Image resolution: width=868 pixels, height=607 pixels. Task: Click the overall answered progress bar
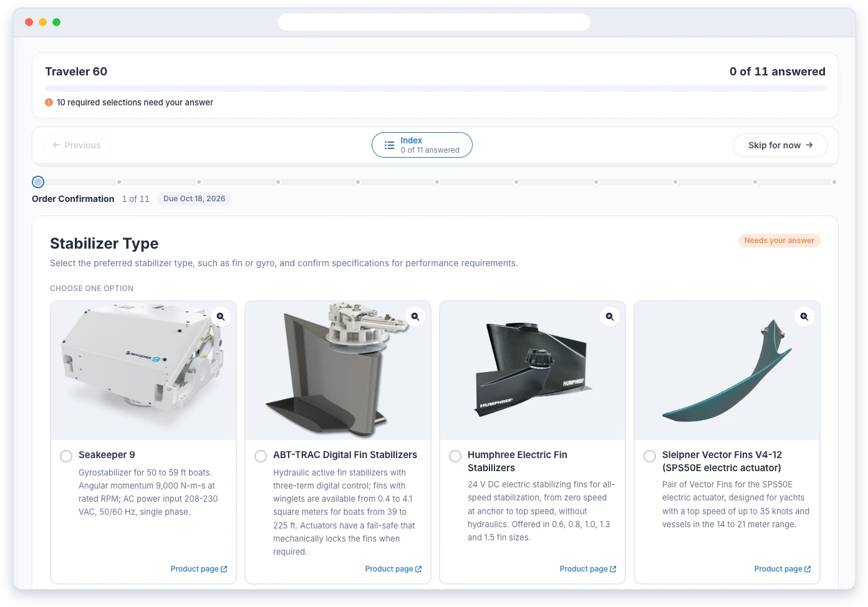(435, 88)
